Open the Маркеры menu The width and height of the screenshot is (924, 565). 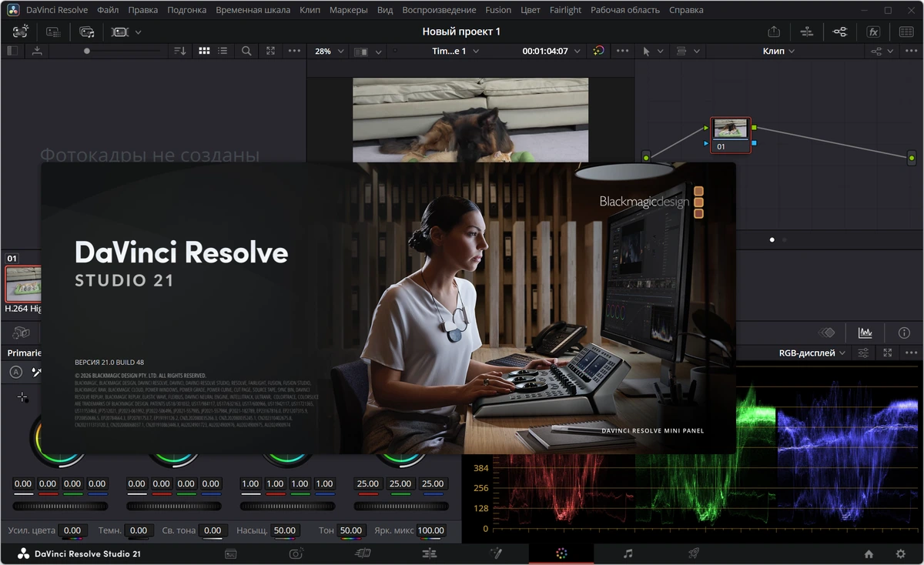(349, 10)
